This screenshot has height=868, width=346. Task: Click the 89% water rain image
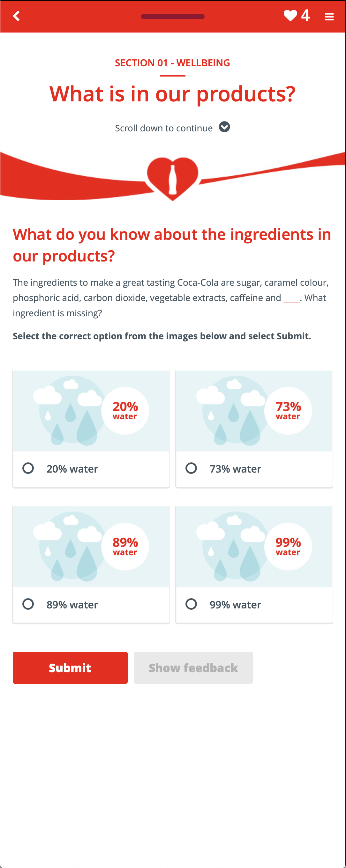click(91, 547)
